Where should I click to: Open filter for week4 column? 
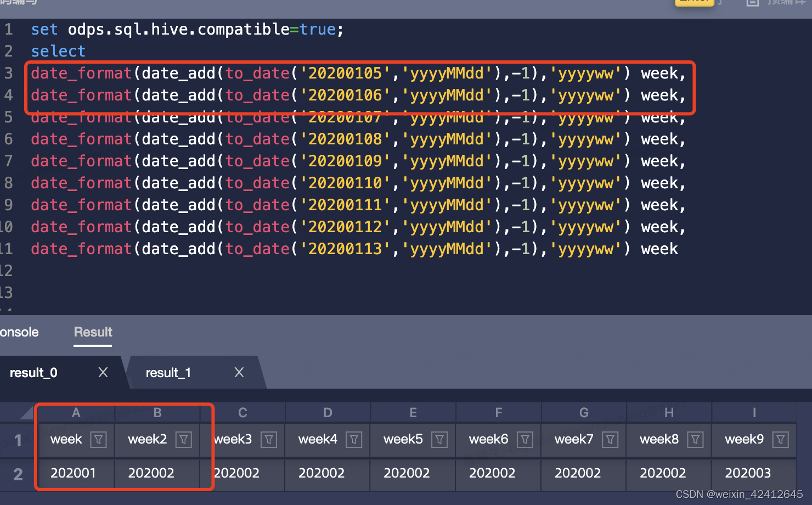(x=354, y=440)
